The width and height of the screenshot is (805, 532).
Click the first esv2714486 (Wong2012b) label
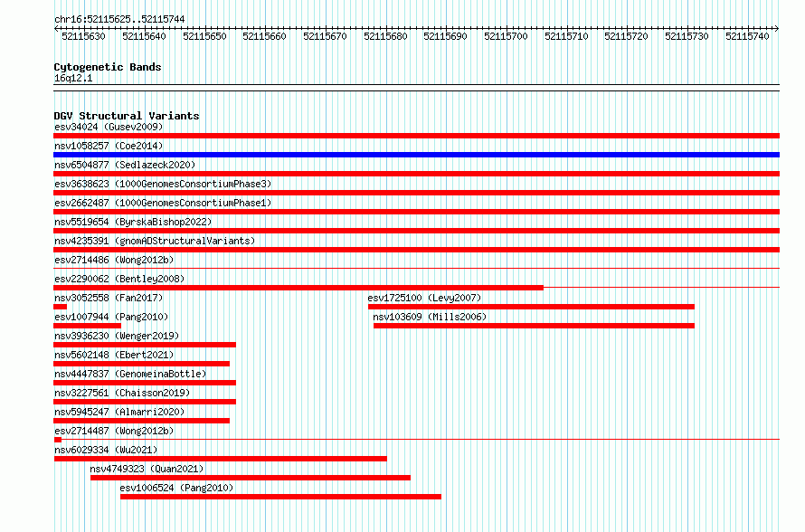click(x=114, y=260)
